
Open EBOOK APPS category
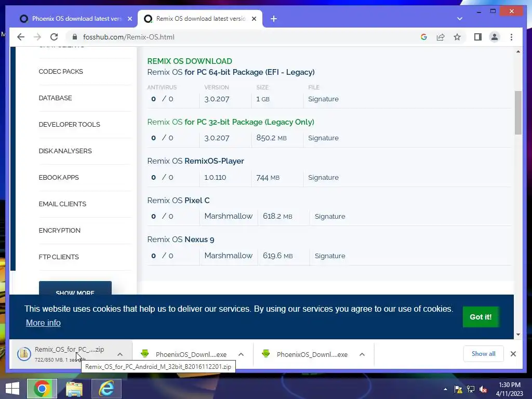pyautogui.click(x=59, y=178)
